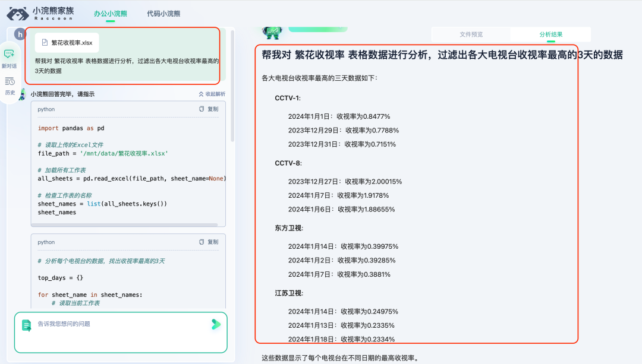The height and width of the screenshot is (364, 642).
Task: Click the upload file icon in input box
Action: click(27, 325)
